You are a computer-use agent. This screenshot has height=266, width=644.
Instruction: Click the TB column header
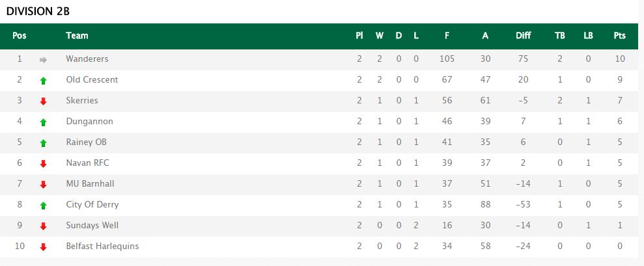coord(559,36)
